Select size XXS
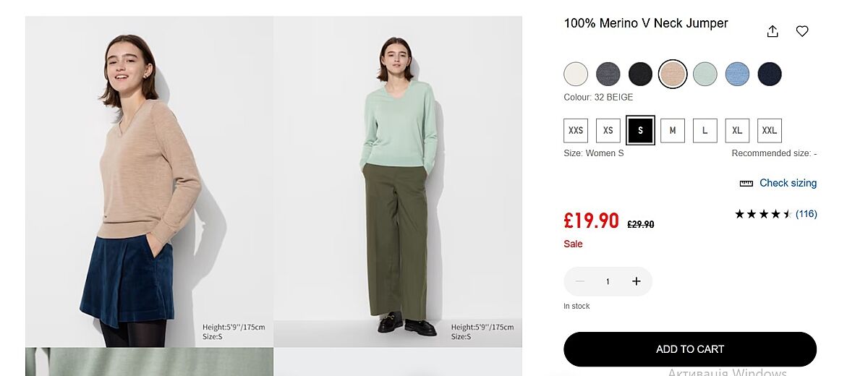This screenshot has height=376, width=868. point(576,131)
